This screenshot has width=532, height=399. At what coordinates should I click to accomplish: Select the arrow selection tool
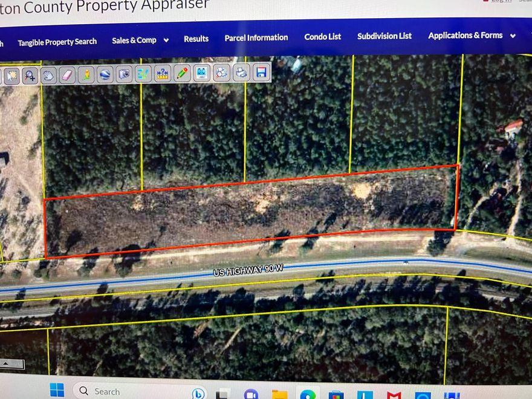coord(13,74)
